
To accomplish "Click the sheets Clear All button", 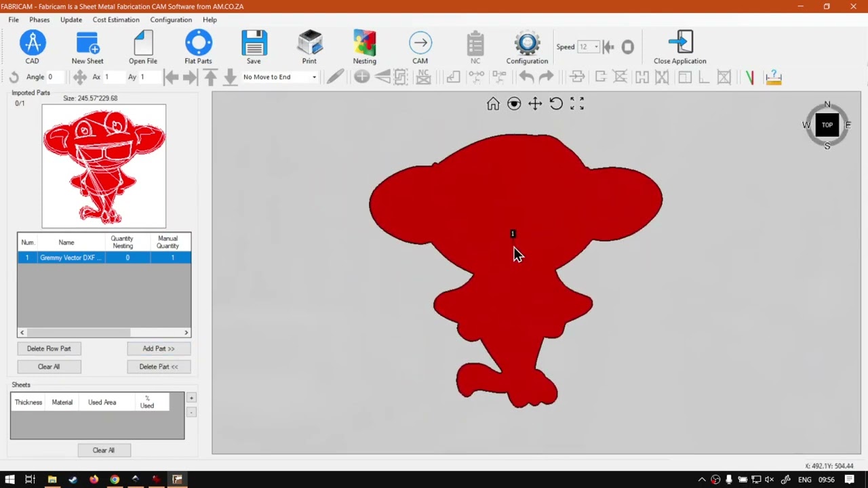I will (x=104, y=450).
